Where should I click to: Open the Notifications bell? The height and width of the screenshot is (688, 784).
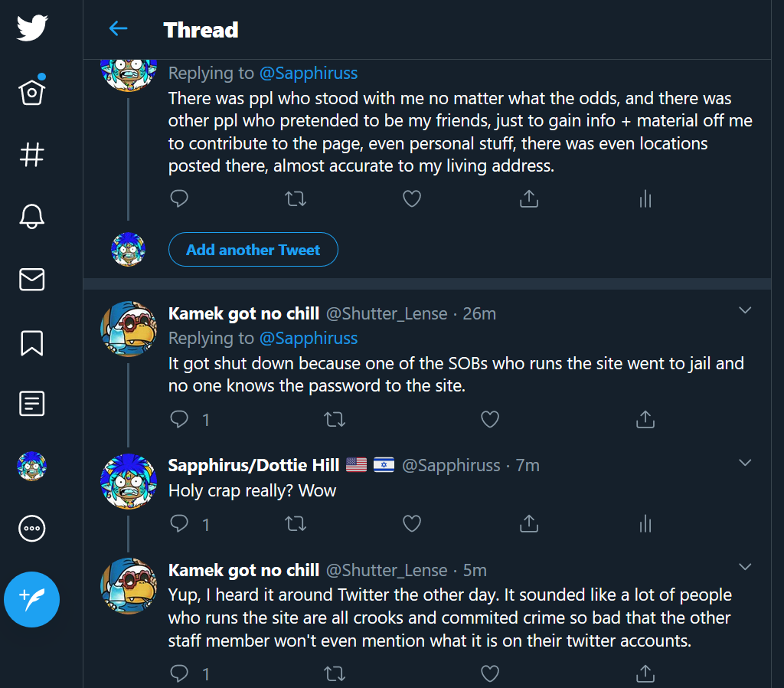32,217
